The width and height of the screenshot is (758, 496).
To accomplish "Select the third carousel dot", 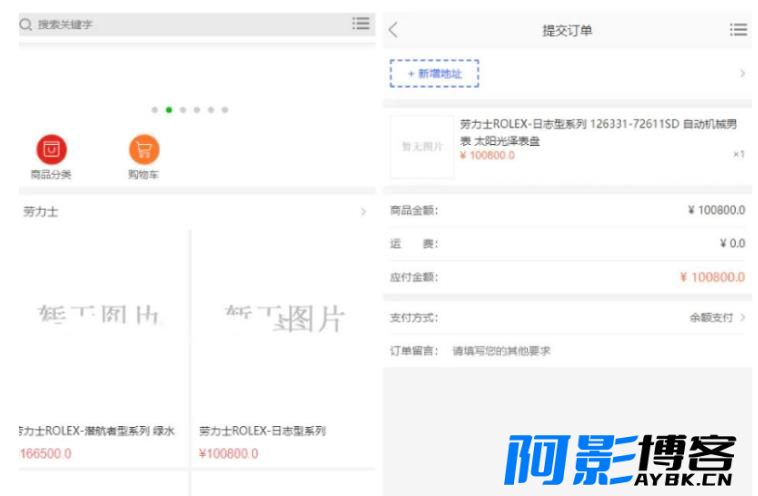I will point(183,110).
